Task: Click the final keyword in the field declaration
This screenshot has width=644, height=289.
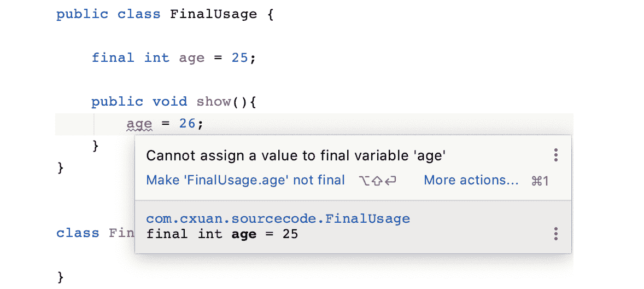Action: 113,58
